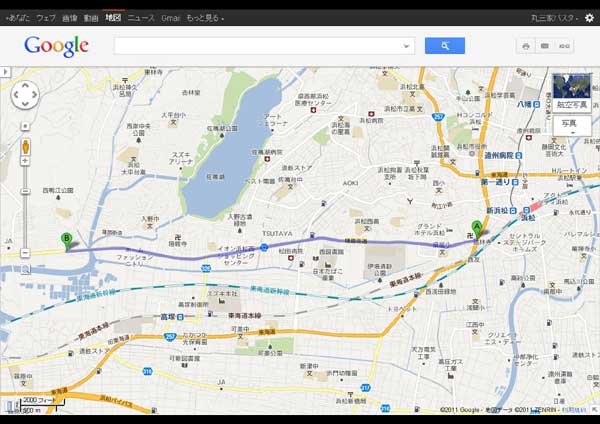
Task: Open the settings gear in the top bar
Action: tap(589, 18)
